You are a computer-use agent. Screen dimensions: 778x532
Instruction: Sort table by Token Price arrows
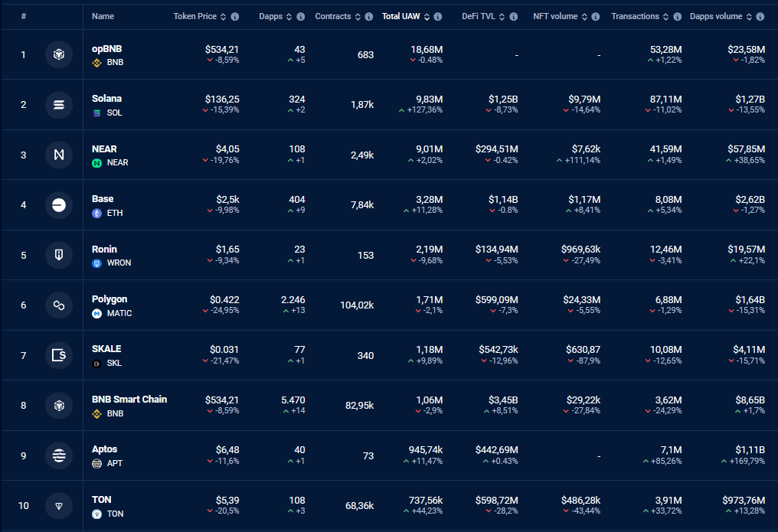click(224, 17)
